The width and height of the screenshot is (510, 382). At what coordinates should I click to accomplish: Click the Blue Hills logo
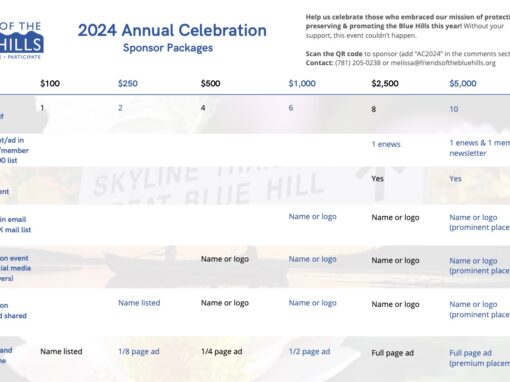click(21, 41)
